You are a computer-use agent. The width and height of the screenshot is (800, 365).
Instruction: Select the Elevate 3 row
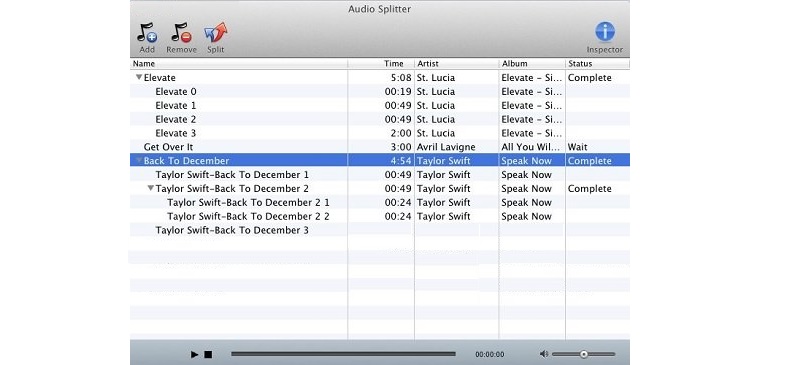point(380,133)
